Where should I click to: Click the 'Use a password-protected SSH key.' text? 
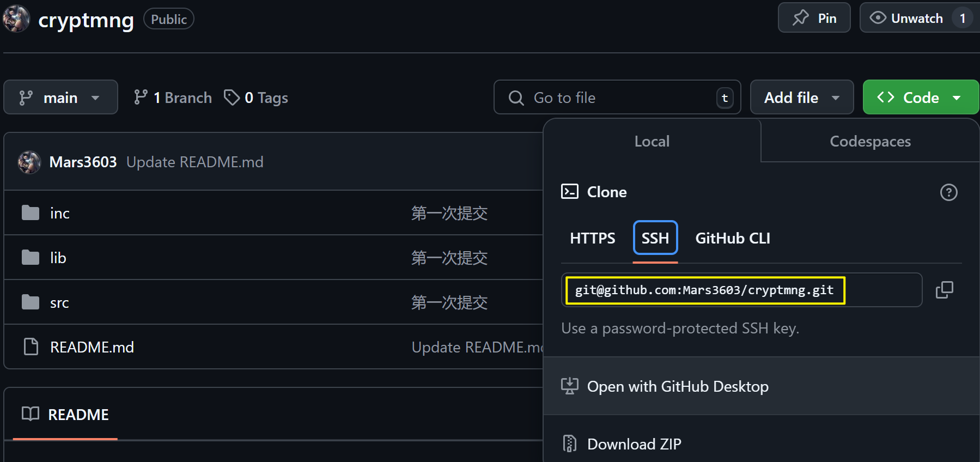click(680, 328)
